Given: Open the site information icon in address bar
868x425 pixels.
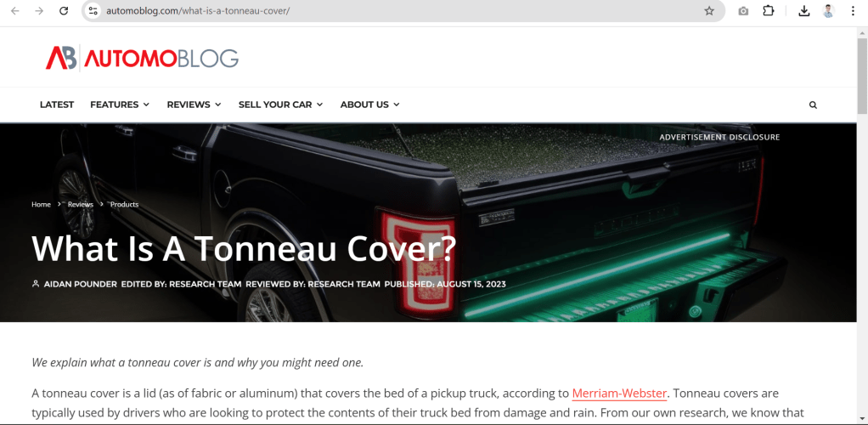Looking at the screenshot, I should click(93, 11).
